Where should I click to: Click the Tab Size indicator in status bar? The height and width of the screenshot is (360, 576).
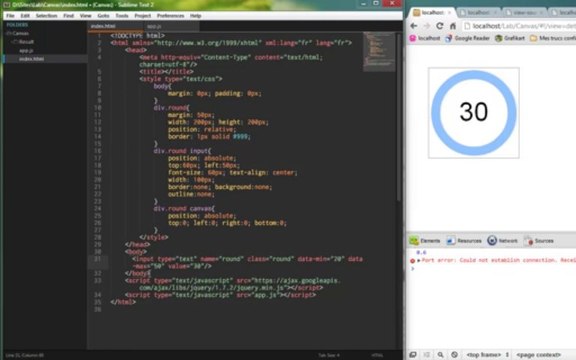click(x=329, y=355)
